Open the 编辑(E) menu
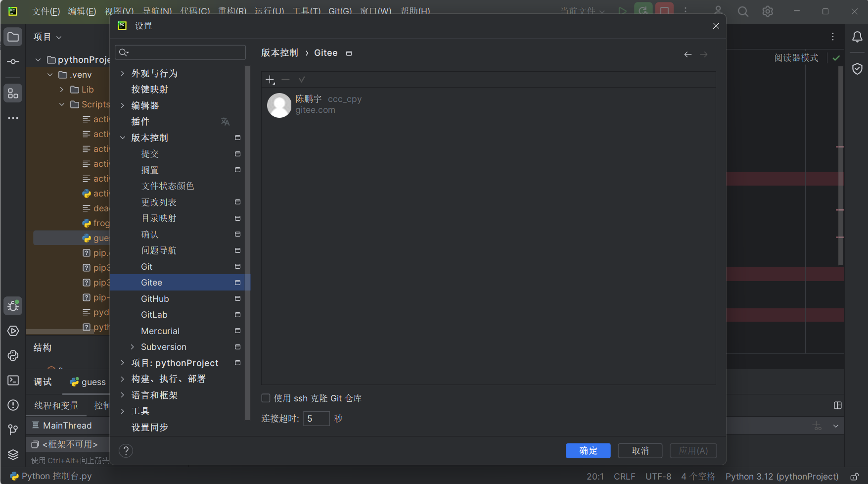 tap(82, 11)
